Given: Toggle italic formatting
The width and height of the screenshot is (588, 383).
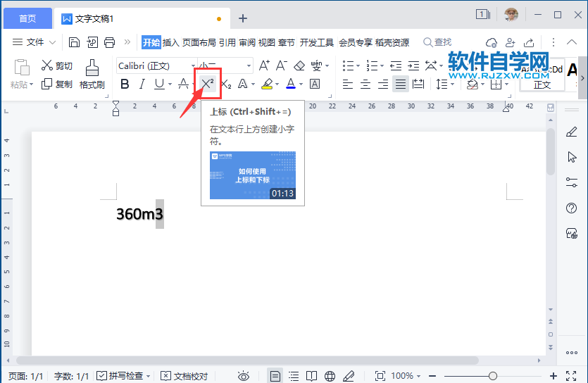Looking at the screenshot, I should (x=142, y=84).
